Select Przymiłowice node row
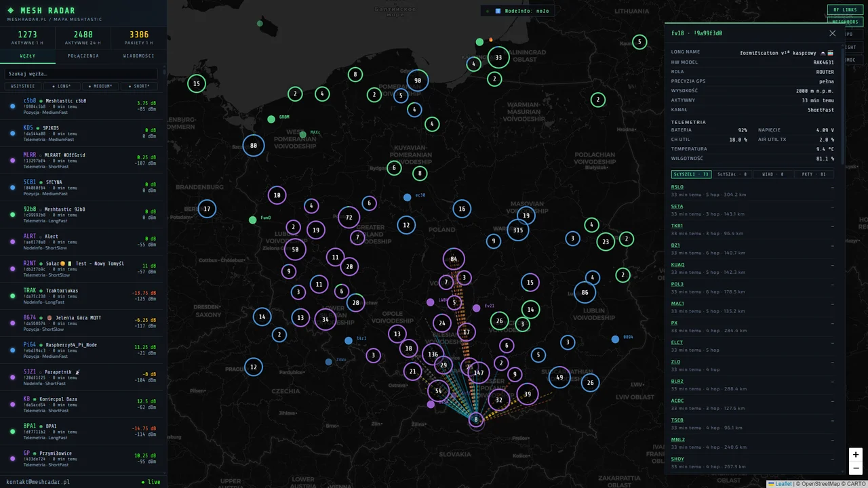Viewport: 868px width, 488px height. [81, 459]
